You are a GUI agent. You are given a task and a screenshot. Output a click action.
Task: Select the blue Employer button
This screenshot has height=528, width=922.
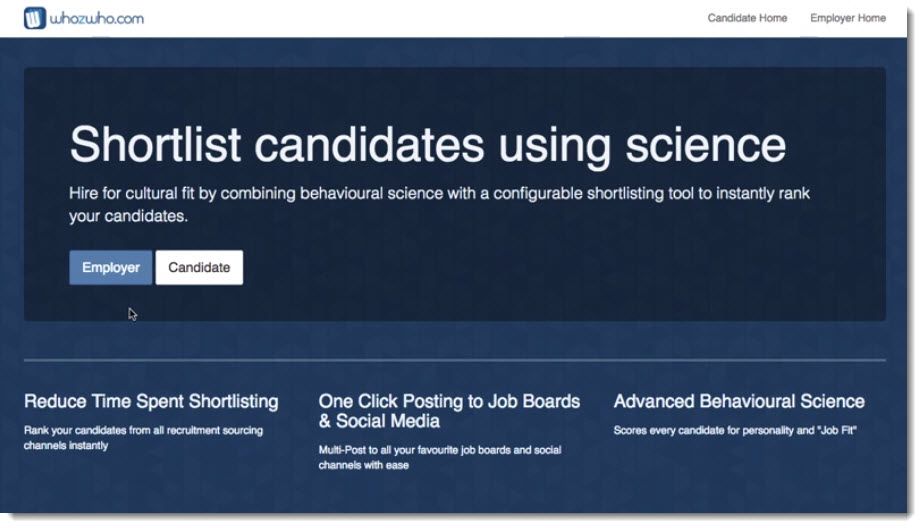111,268
